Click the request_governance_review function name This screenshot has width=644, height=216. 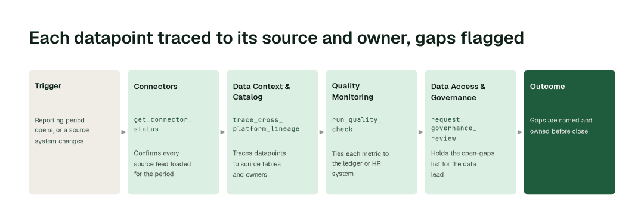coord(454,129)
